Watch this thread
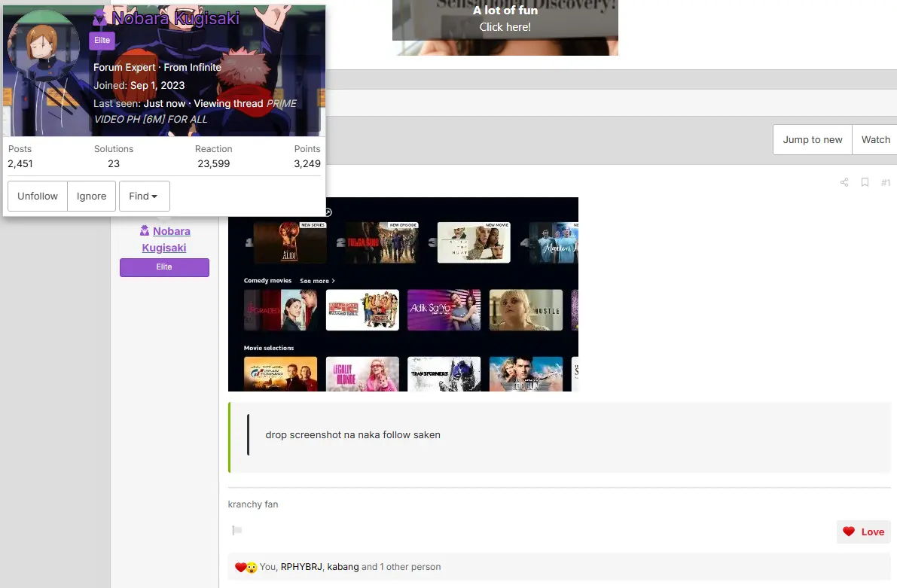The width and height of the screenshot is (897, 588). (x=875, y=139)
